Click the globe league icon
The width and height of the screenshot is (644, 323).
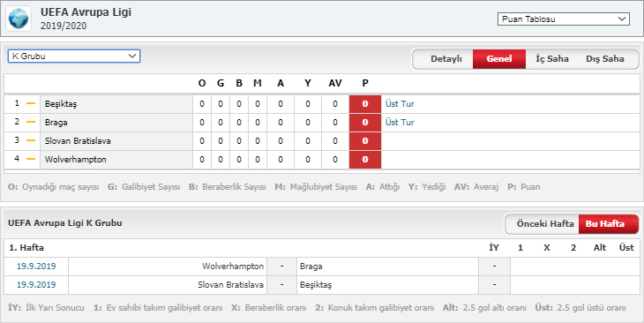click(x=19, y=19)
